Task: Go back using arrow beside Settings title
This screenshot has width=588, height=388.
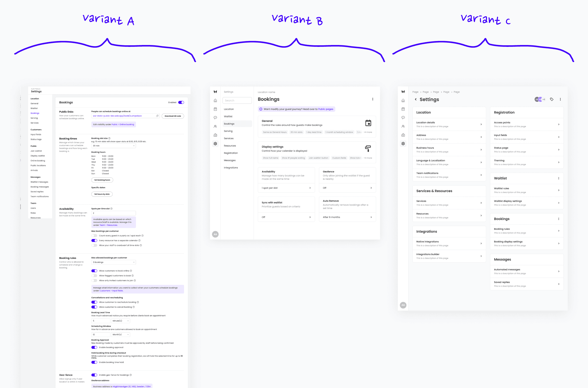Action: 415,99
